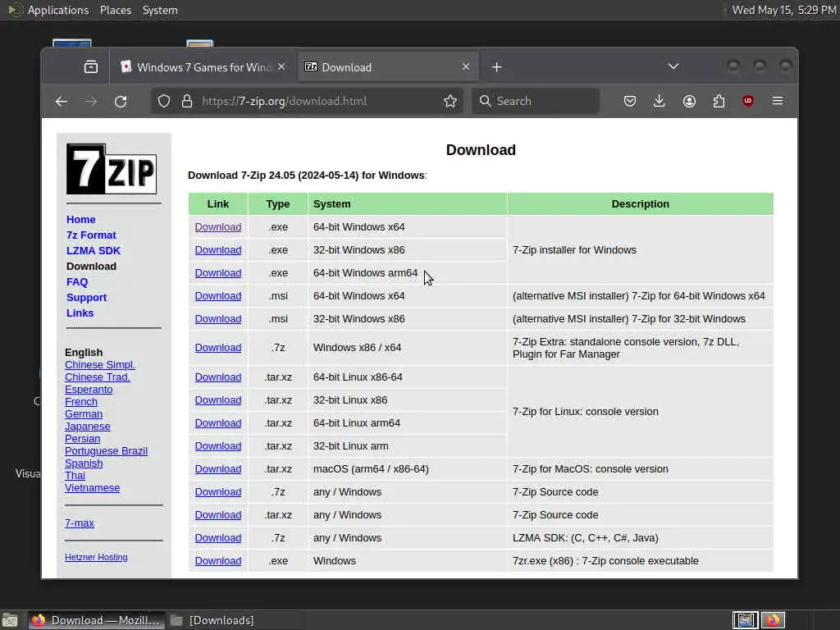Open the System menu
Screen dimensions: 840x630
click(160, 10)
